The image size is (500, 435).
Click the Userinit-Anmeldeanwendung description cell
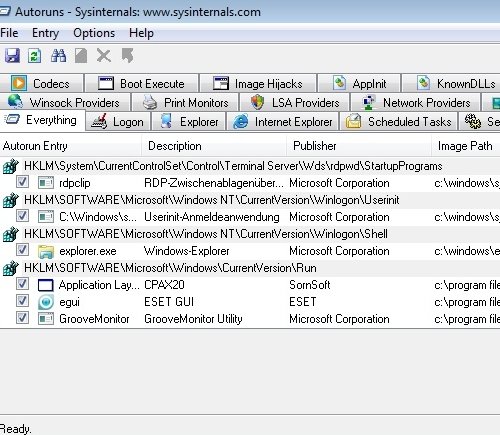(212, 217)
